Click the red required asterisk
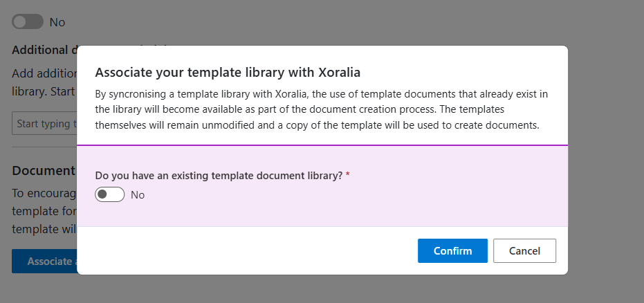Image resolution: width=644 pixels, height=303 pixels. [x=348, y=175]
